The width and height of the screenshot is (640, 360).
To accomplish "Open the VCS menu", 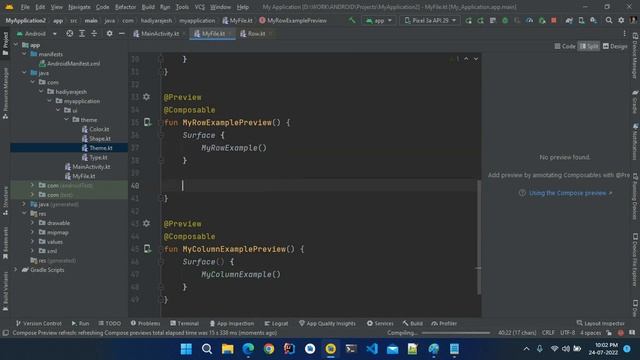I will coord(200,7).
